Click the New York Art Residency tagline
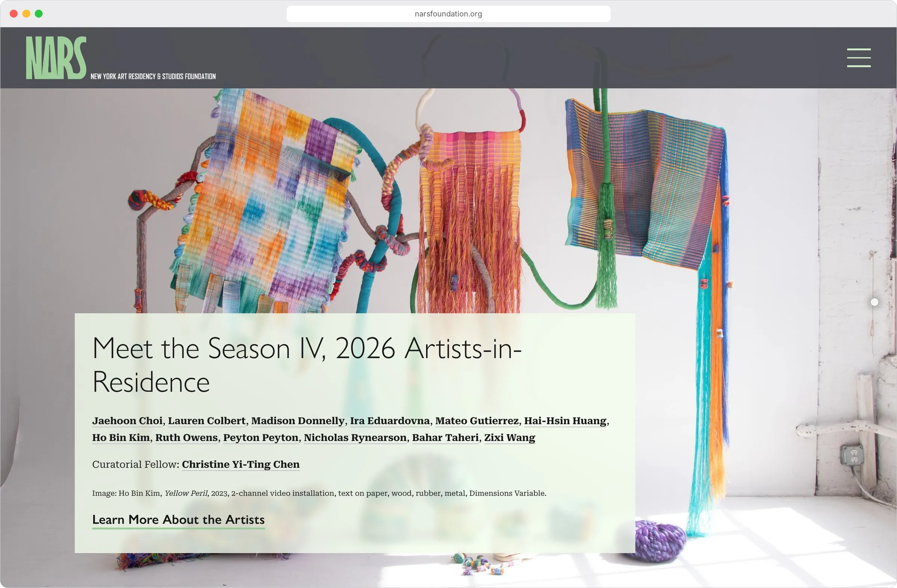 pos(153,77)
